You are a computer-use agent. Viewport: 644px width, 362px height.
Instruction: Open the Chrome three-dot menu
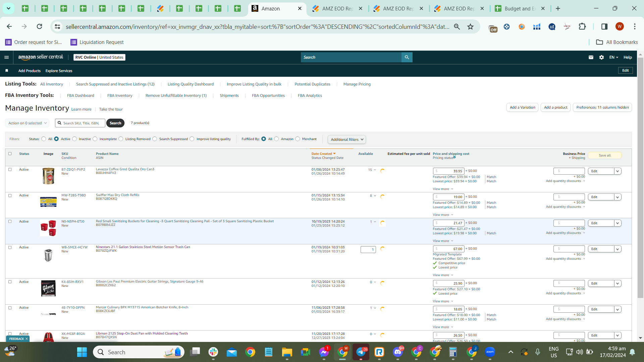point(635,26)
